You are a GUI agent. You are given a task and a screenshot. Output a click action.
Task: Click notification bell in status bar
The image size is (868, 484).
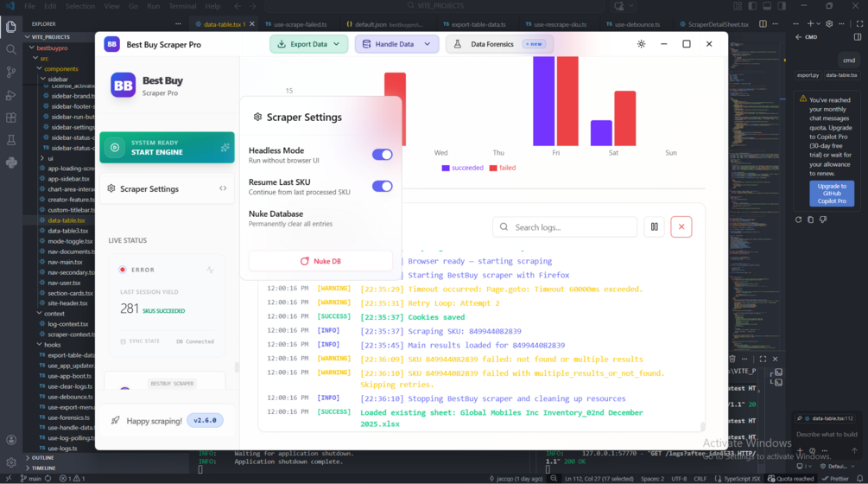click(x=859, y=479)
